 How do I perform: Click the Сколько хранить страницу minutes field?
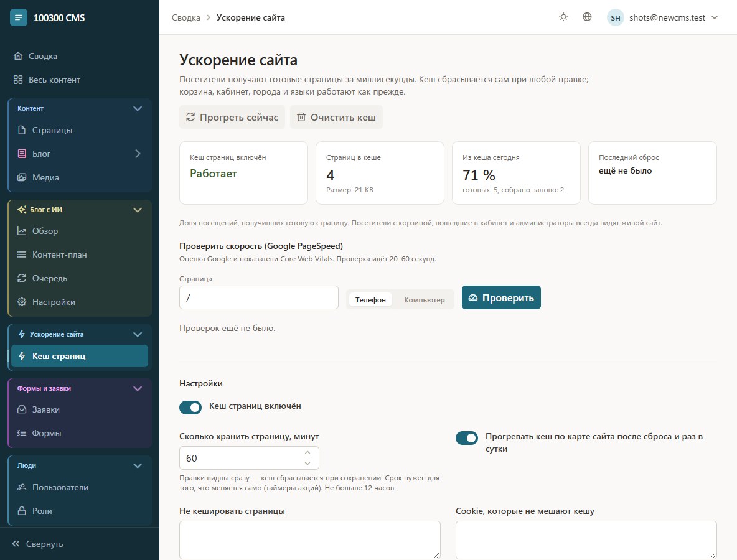pyautogui.click(x=249, y=458)
